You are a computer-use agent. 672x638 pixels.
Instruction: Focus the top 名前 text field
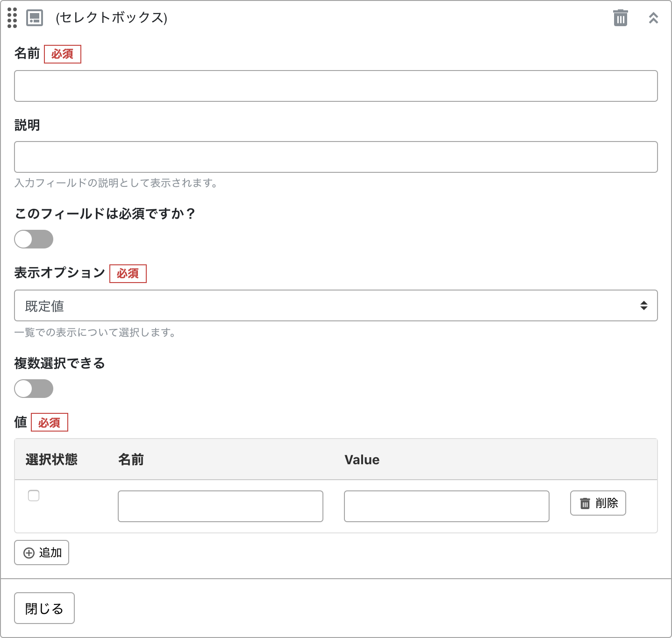336,86
